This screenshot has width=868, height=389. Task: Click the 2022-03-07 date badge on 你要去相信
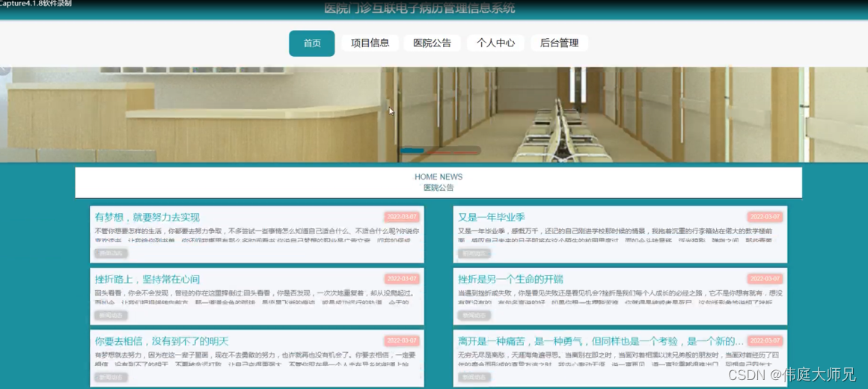[x=402, y=341]
